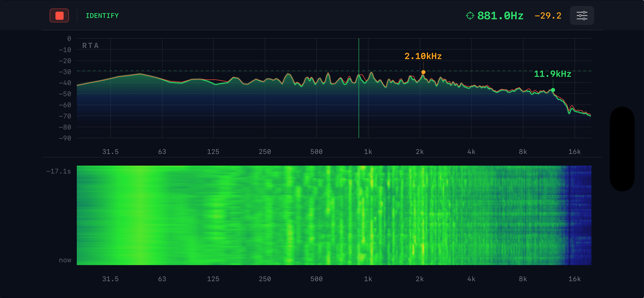
Task: Click the 2k label under the spectrogram
Action: pos(420,279)
